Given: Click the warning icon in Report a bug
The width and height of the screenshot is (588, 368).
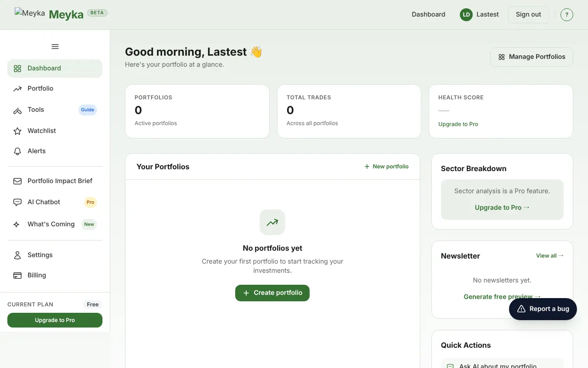Looking at the screenshot, I should click(x=521, y=309).
